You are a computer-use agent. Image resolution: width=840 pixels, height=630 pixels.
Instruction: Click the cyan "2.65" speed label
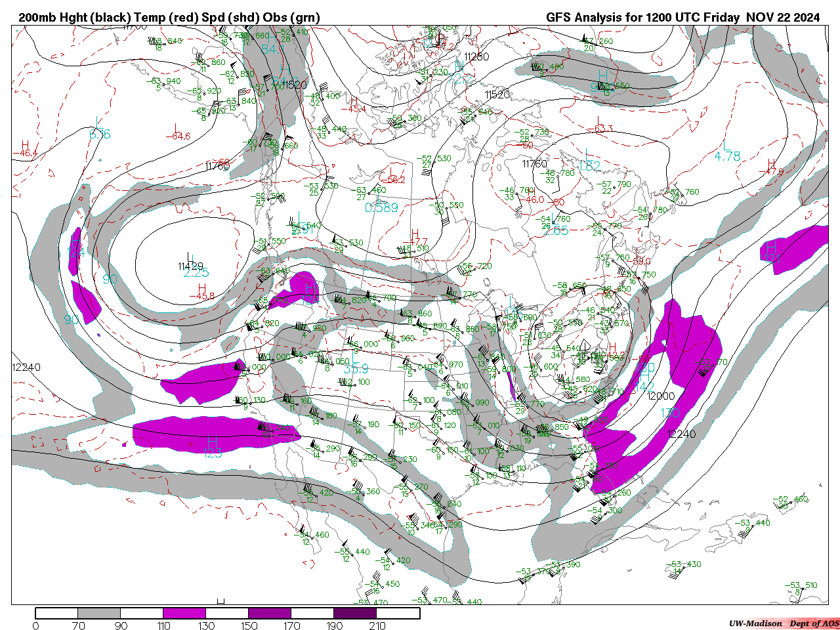tap(556, 230)
